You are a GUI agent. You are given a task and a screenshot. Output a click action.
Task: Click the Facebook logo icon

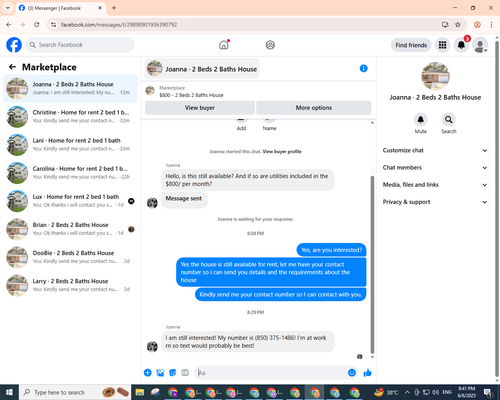(14, 45)
